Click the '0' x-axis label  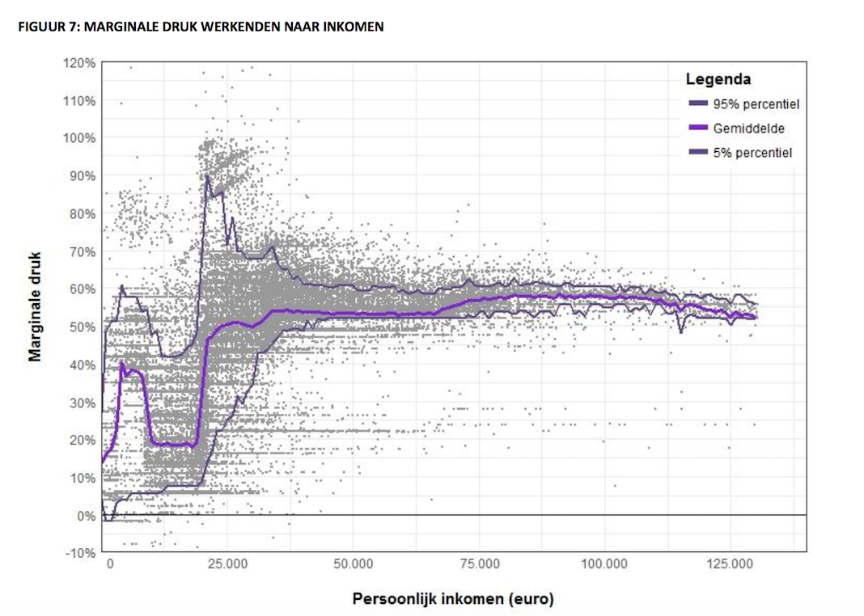110,564
